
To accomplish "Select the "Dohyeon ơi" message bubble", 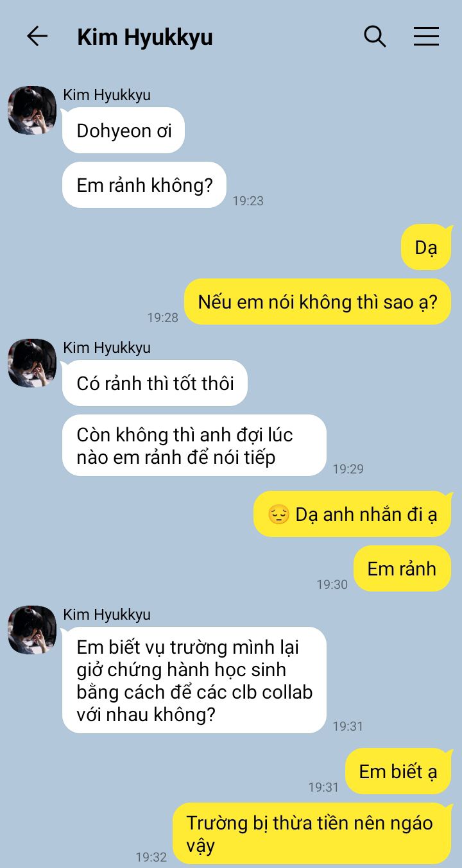I will tap(123, 130).
